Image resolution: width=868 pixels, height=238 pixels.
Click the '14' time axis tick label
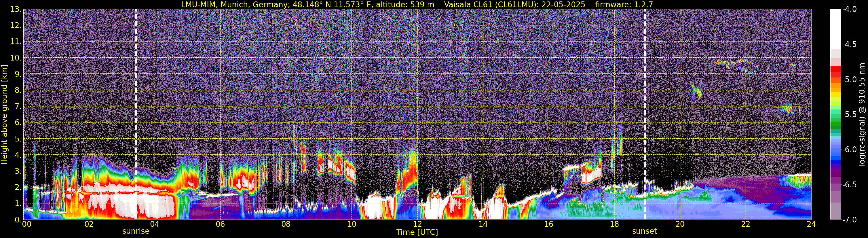(x=483, y=224)
